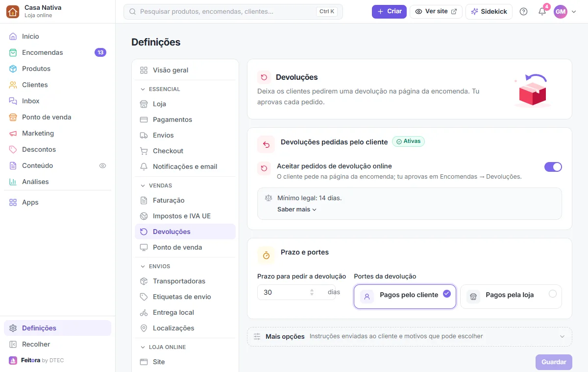Open Etiquetas de envio settings section
The image size is (588, 372).
tap(185, 297)
